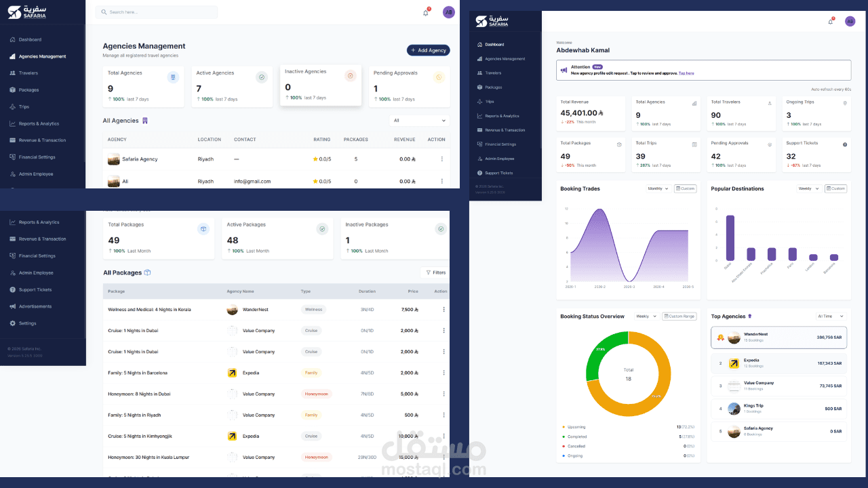
Task: Click the Filters button above packages table
Action: 435,272
